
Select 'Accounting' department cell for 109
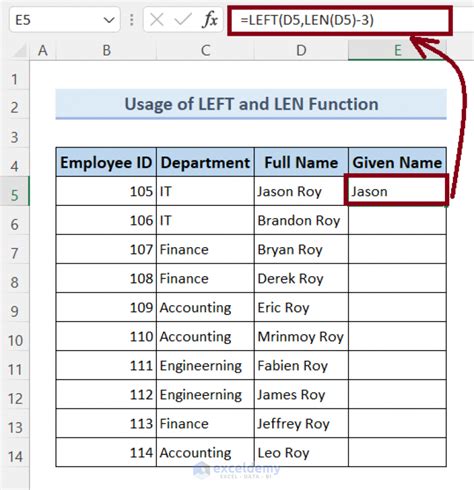tap(205, 307)
